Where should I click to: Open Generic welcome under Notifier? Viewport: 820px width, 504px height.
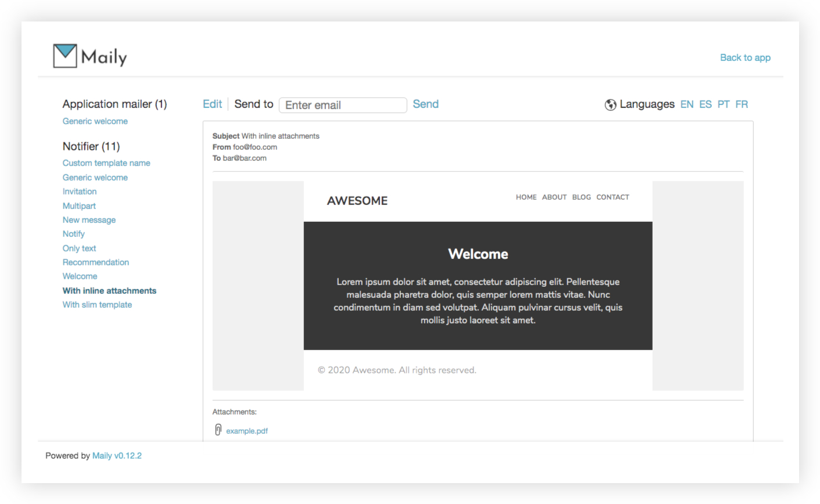pos(95,178)
